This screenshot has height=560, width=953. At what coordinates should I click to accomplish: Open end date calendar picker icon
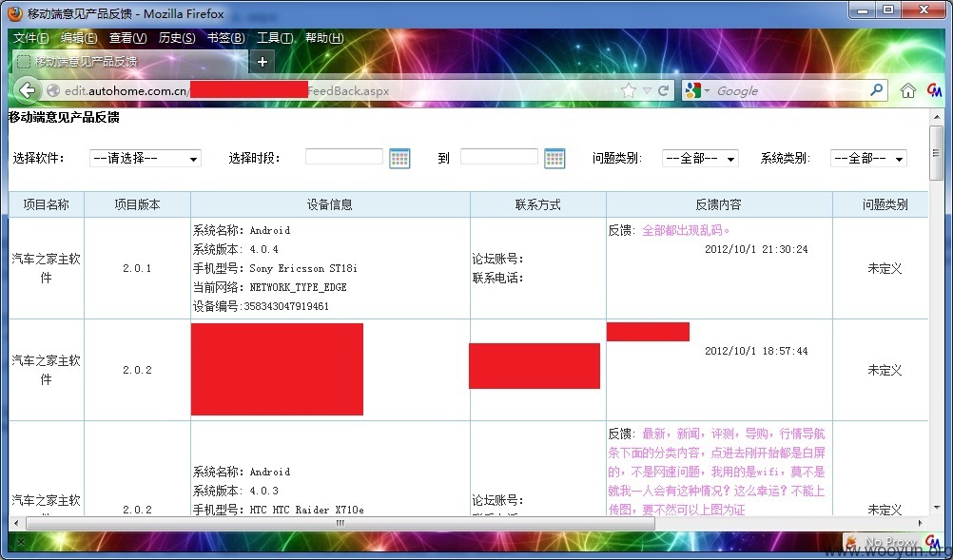point(554,159)
